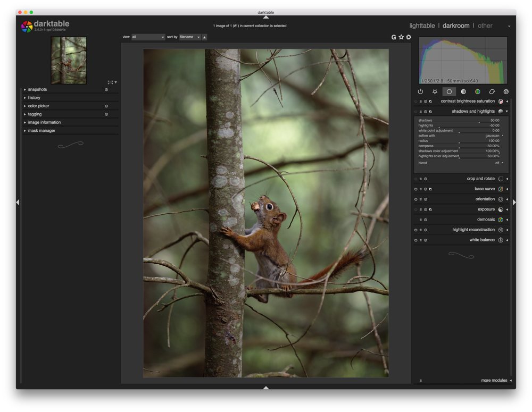Collapse the left panel with edge arrow
The height and width of the screenshot is (412, 532).
click(18, 203)
